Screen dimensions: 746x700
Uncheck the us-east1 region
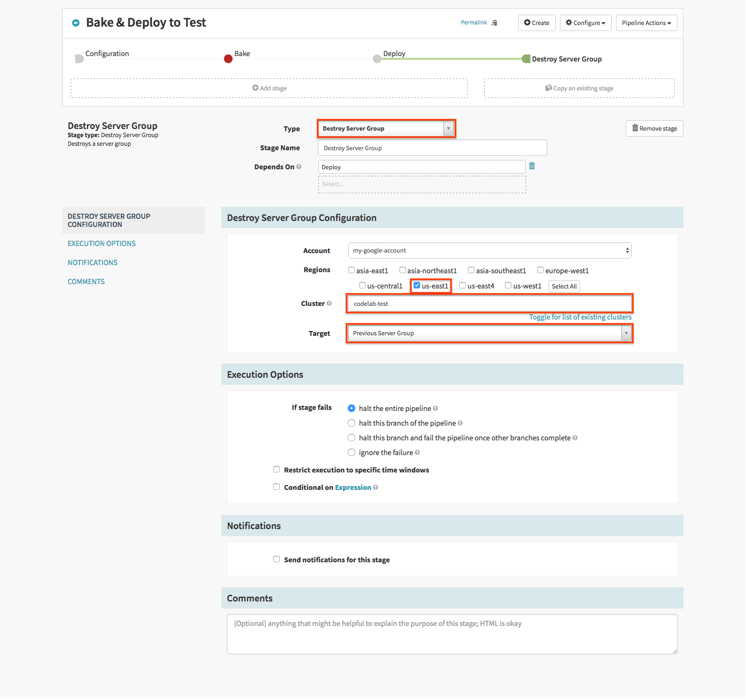pyautogui.click(x=417, y=285)
